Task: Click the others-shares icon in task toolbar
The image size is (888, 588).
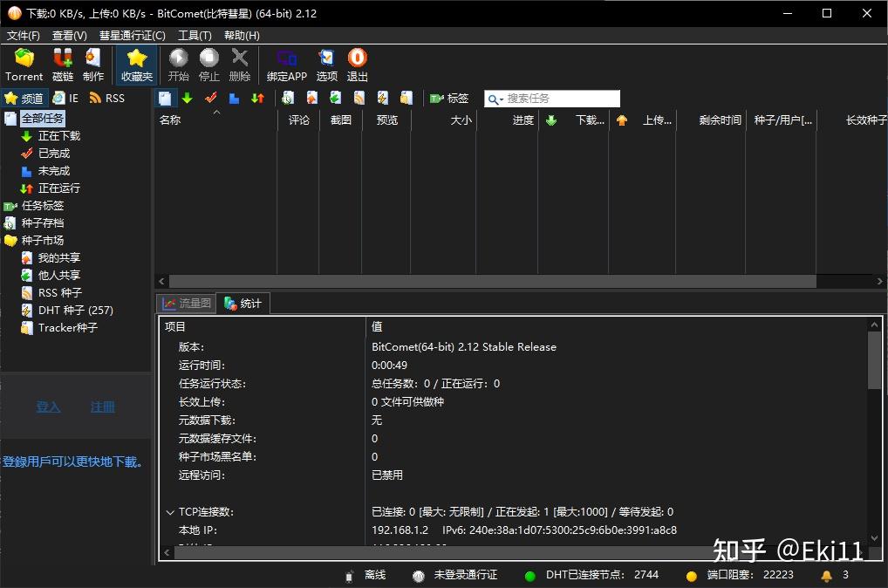Action: pyautogui.click(x=335, y=99)
